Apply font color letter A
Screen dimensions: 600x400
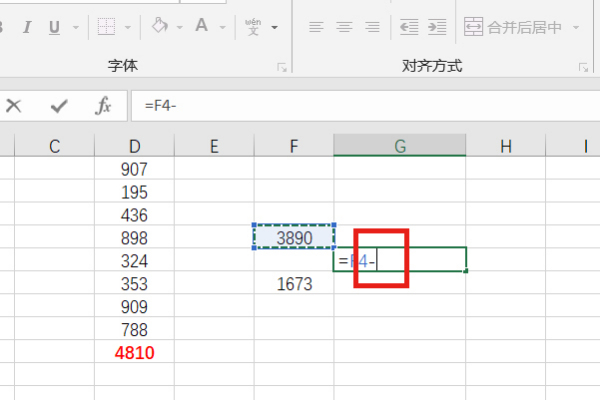tap(201, 26)
